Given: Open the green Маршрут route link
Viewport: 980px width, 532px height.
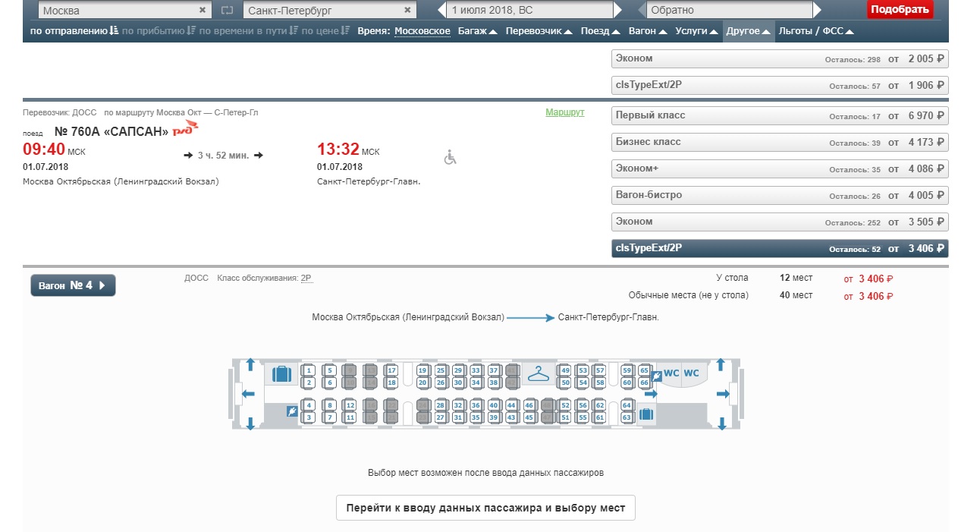Looking at the screenshot, I should click(565, 112).
